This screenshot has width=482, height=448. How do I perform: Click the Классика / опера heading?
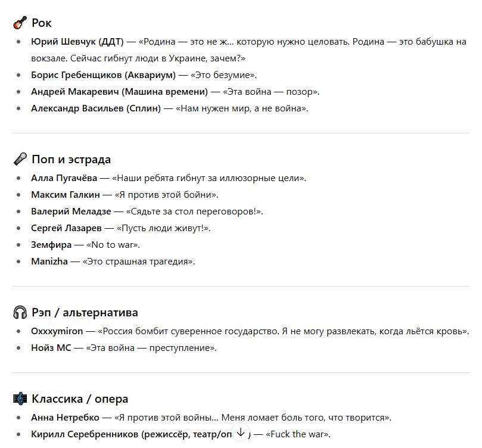80,399
